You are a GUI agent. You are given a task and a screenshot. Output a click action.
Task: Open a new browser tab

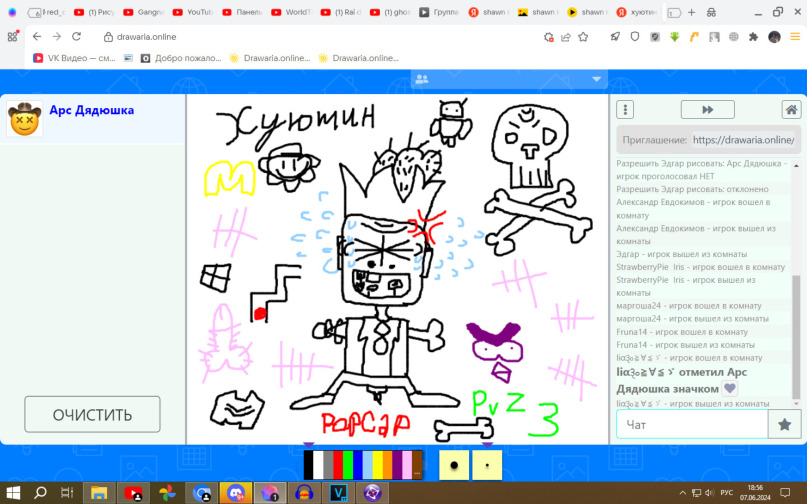point(691,12)
